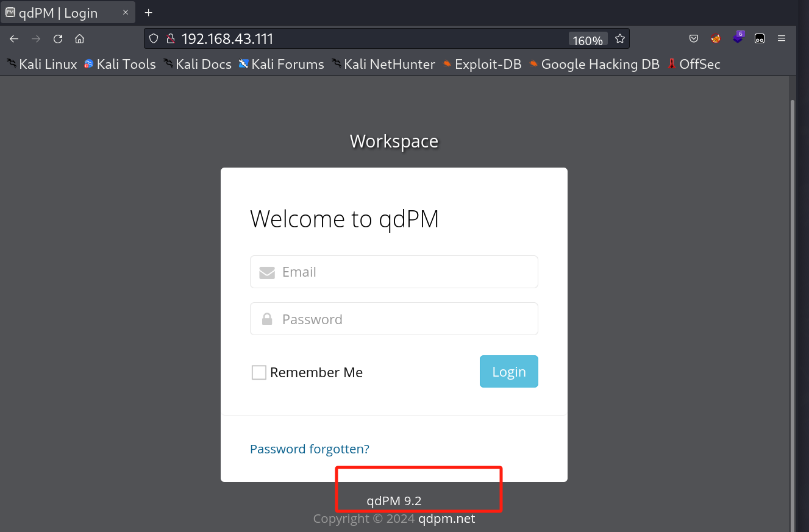The image size is (809, 532).
Task: Open the Exploit-DB bookmark
Action: [482, 64]
